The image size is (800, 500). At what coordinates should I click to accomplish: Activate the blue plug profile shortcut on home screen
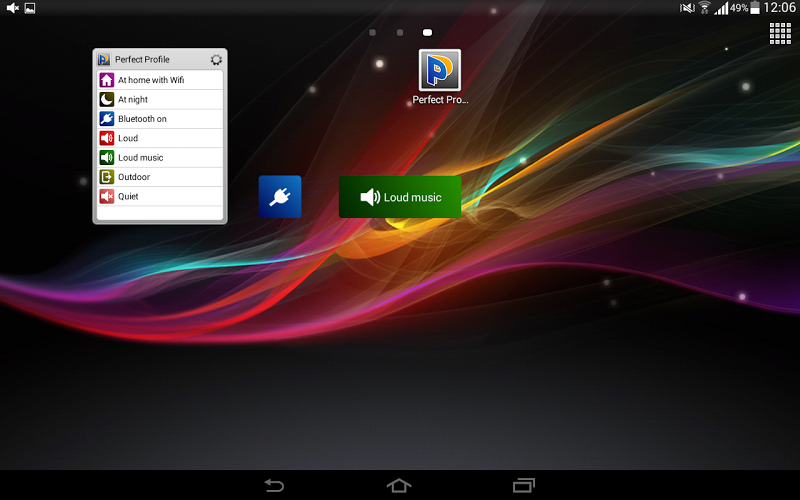point(280,197)
